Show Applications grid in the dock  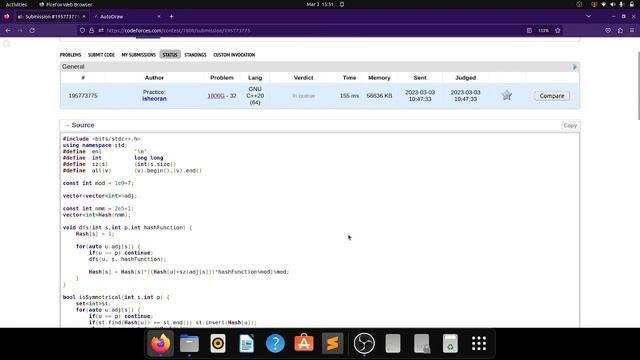click(479, 343)
